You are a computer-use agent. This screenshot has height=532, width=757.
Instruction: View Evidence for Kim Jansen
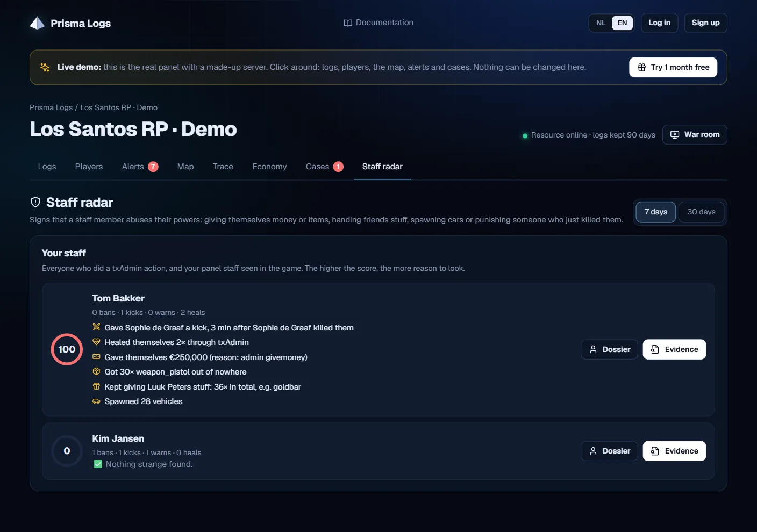pyautogui.click(x=674, y=451)
